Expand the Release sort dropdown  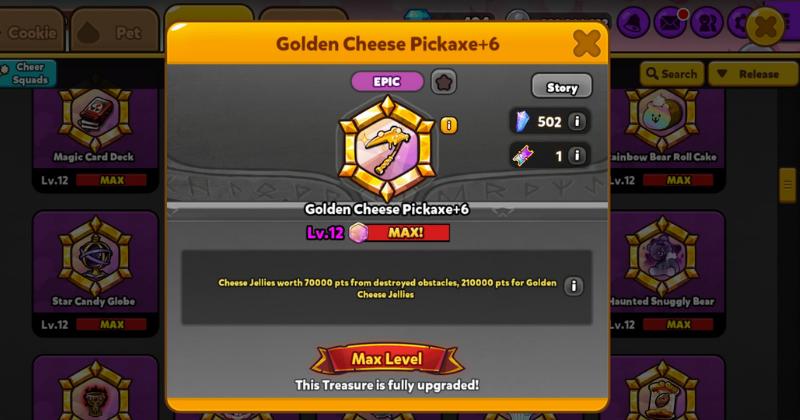754,74
